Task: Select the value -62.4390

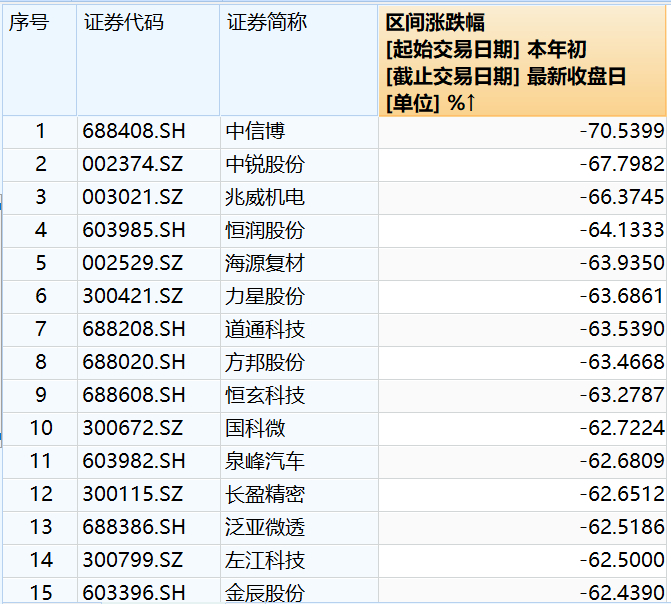Action: point(622,592)
